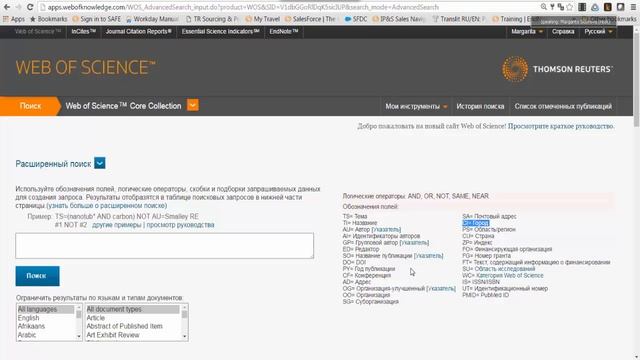Click the Просмотрите краткое руководство link
The width and height of the screenshot is (640, 360).
click(561, 127)
